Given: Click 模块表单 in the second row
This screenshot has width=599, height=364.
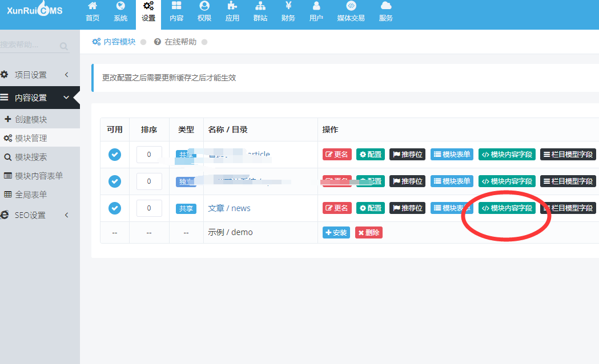Looking at the screenshot, I should tap(452, 181).
